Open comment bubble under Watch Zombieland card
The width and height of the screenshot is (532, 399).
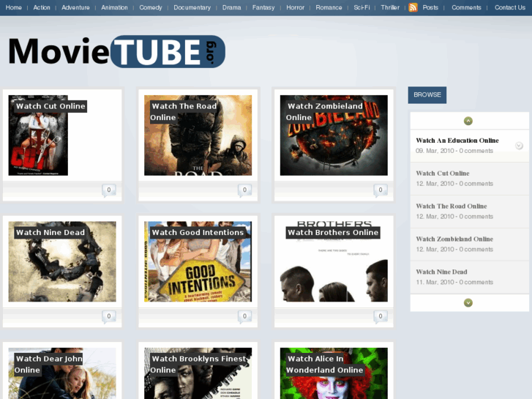click(x=381, y=190)
